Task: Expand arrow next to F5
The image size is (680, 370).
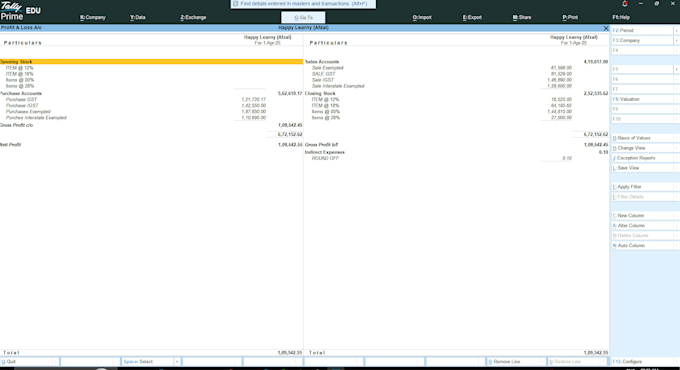Action: tap(677, 69)
